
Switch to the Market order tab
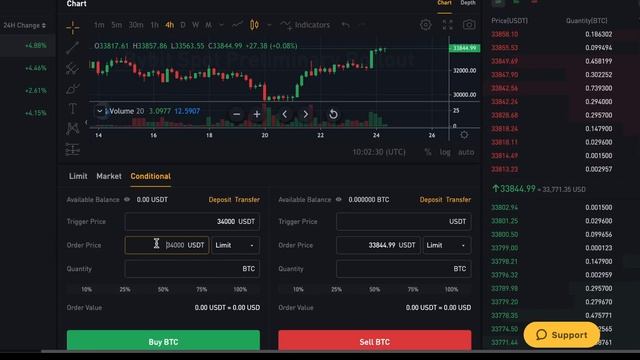[x=109, y=176]
